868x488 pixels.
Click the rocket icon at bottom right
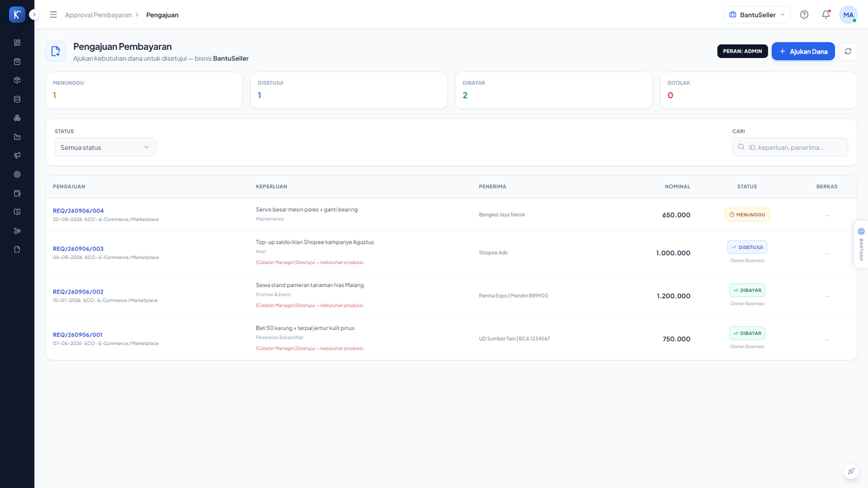[851, 471]
